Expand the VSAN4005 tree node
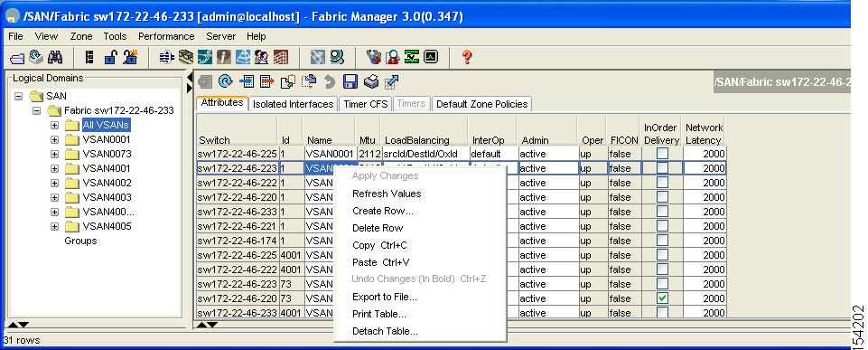 pos(54,226)
